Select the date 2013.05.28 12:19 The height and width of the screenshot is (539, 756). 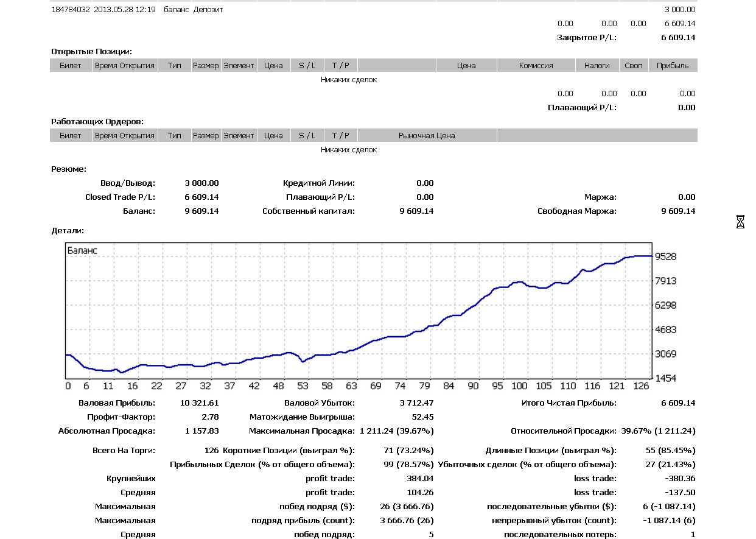pyautogui.click(x=125, y=10)
